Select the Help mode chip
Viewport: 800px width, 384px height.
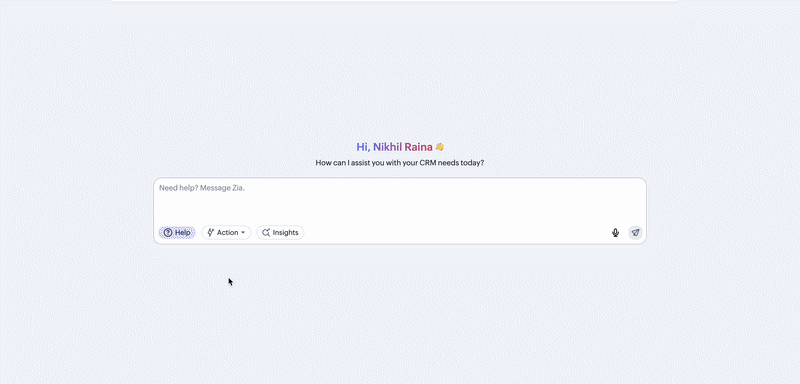click(x=177, y=233)
